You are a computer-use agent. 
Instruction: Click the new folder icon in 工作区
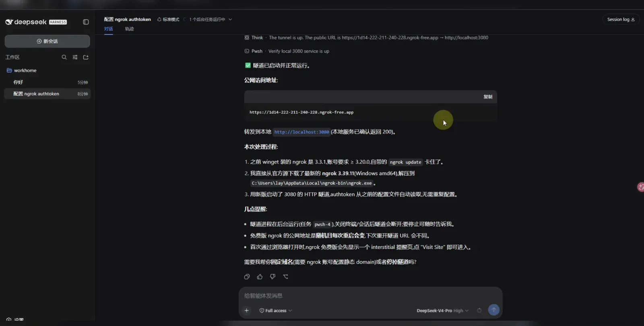coord(86,57)
